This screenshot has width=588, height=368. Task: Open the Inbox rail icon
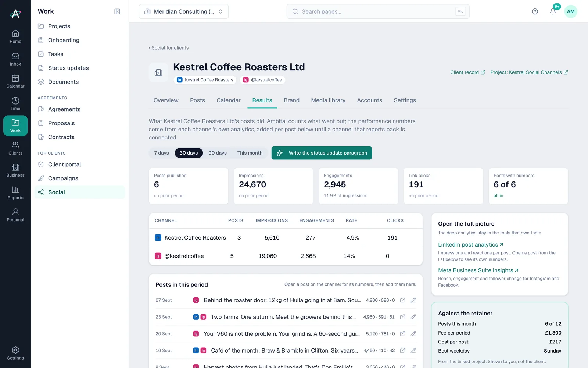[x=15, y=59]
